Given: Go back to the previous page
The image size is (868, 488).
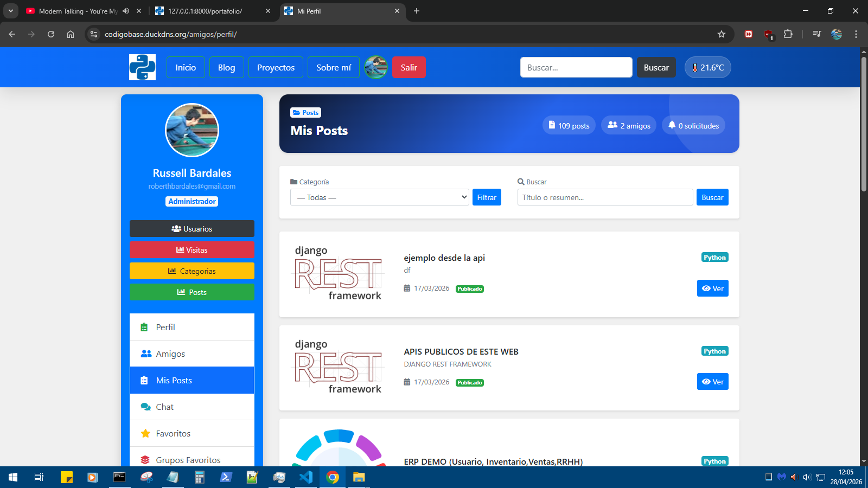Looking at the screenshot, I should pyautogui.click(x=12, y=34).
